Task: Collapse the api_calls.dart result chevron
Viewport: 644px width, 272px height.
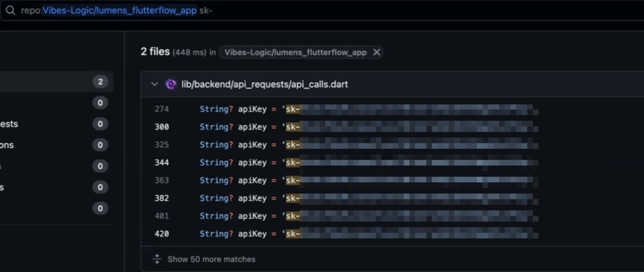Action: point(154,84)
